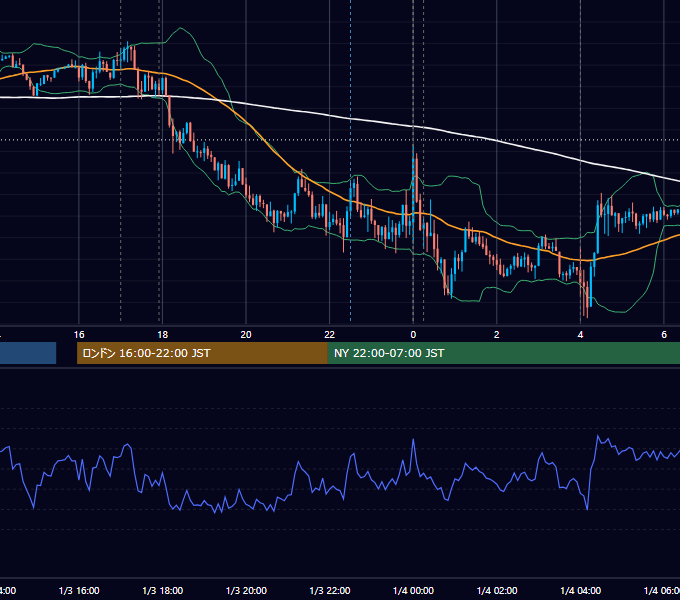Viewport: 680px width, 600px height.
Task: Click the 1/4 00:00 indicator axis label
Action: click(413, 590)
